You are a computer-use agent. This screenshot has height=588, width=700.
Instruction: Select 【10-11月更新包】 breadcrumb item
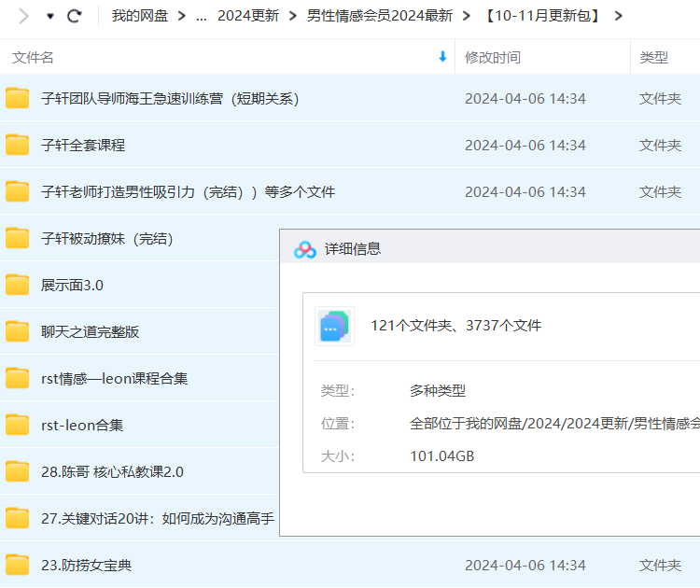pyautogui.click(x=540, y=16)
